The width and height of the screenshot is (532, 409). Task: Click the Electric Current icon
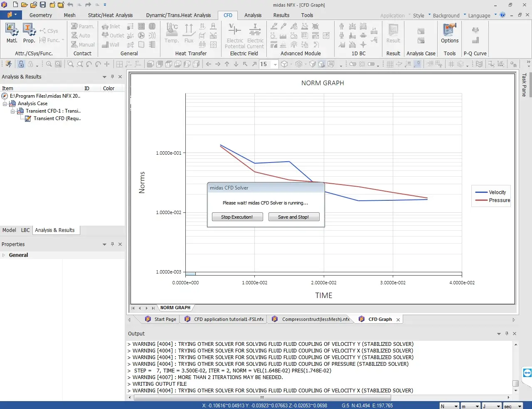point(255,36)
